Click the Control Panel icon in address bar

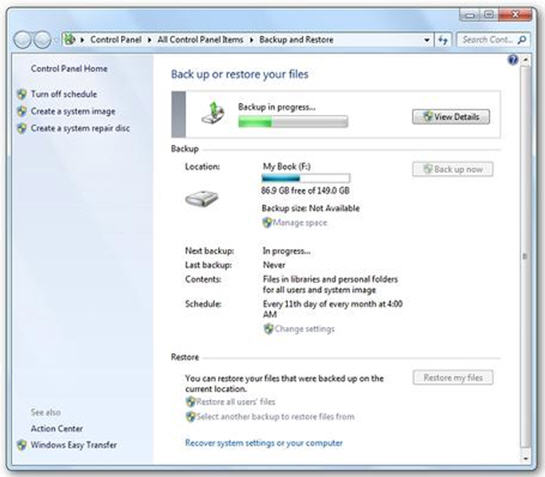coord(70,39)
